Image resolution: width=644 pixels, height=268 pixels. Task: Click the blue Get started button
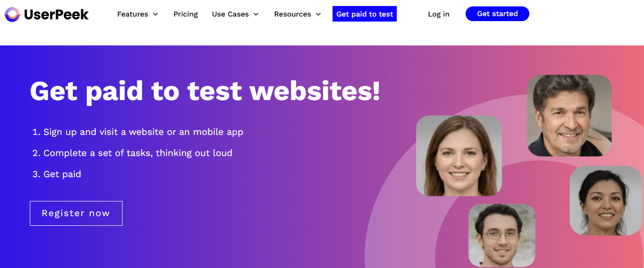[497, 14]
